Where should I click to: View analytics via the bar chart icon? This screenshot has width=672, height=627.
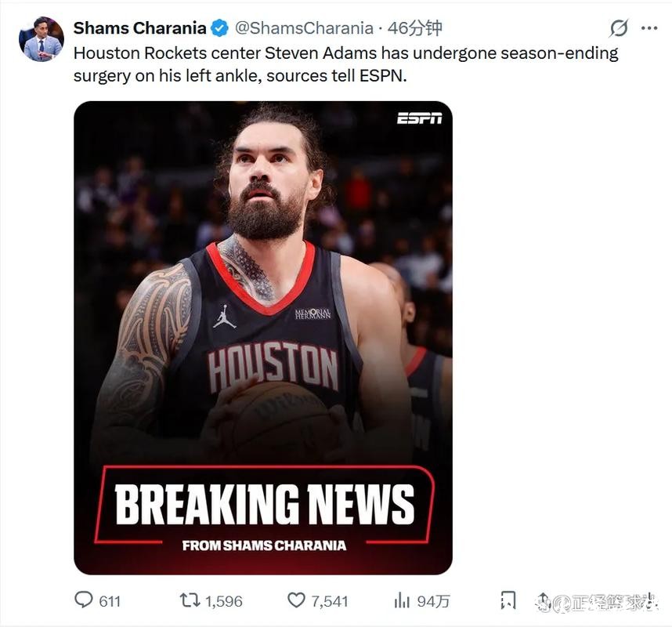click(x=402, y=600)
